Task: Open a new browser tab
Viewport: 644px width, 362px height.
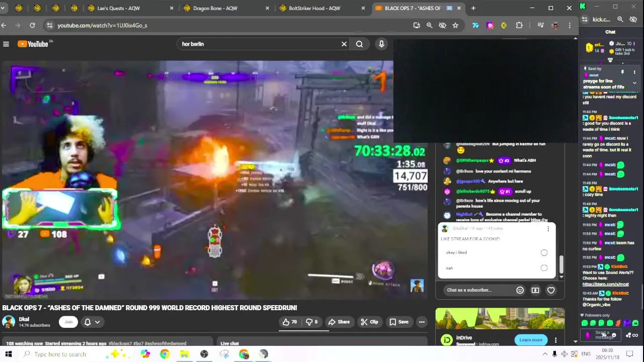Action: (473, 8)
